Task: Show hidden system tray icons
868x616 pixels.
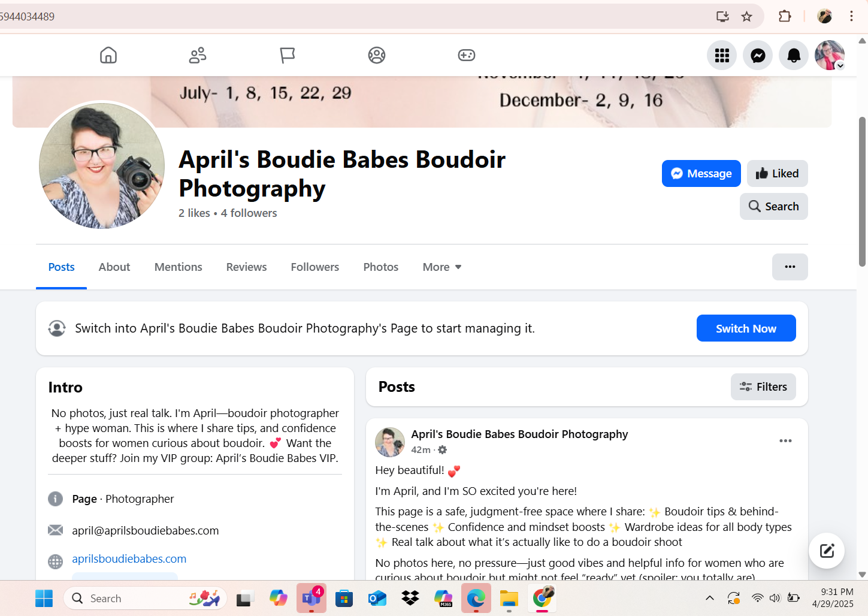Action: point(710,598)
